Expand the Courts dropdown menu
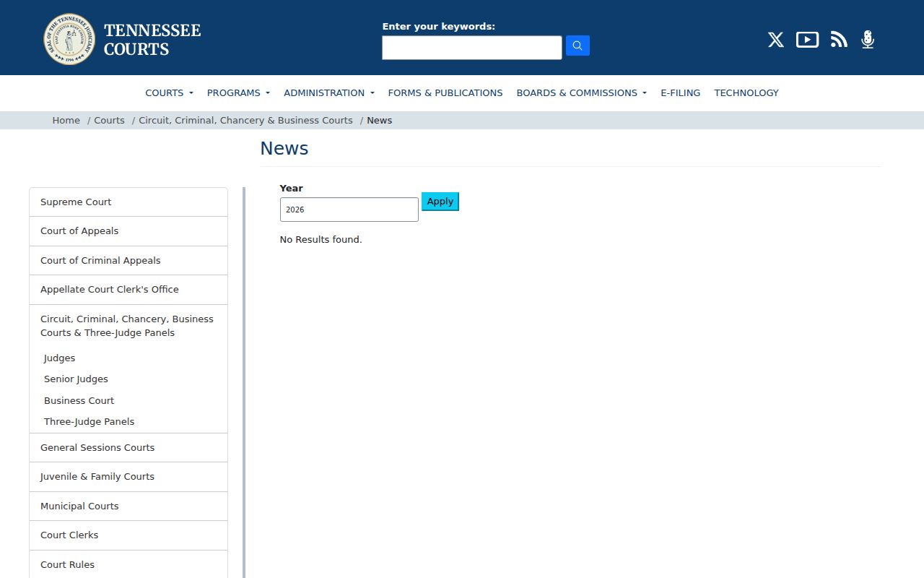 [169, 92]
